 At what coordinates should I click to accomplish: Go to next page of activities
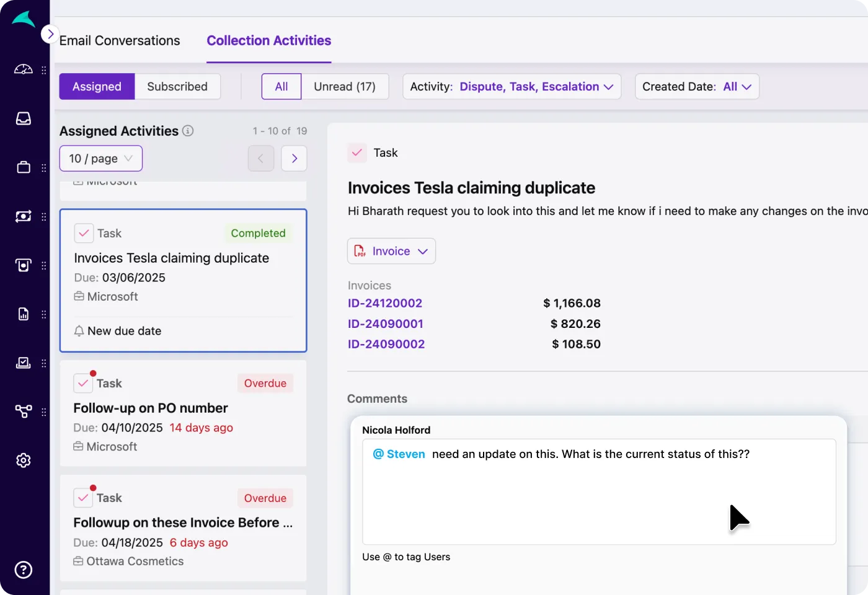294,159
